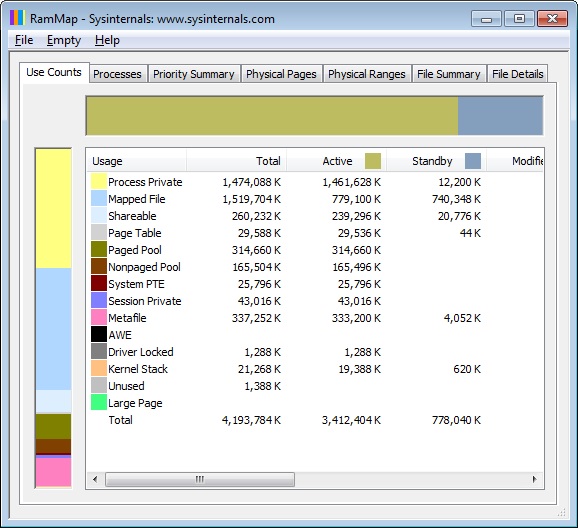This screenshot has width=578, height=528.
Task: Click the 1,474,088 K total value
Action: tap(251, 182)
